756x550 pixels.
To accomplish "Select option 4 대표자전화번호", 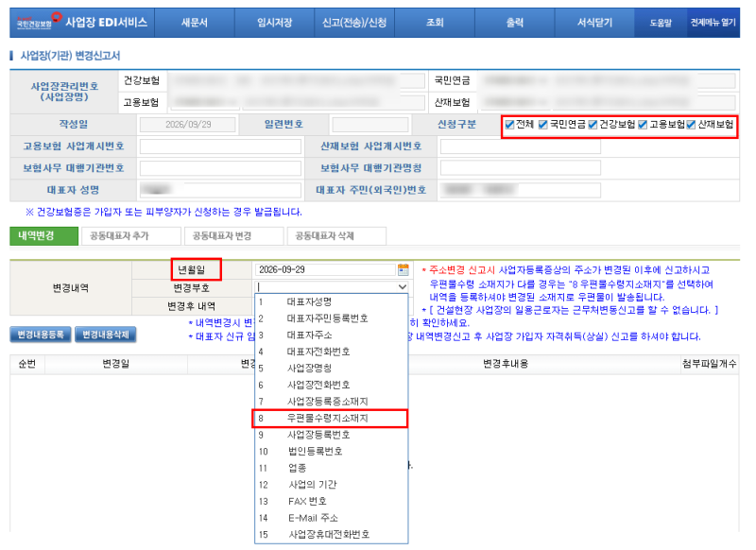I will [332, 352].
